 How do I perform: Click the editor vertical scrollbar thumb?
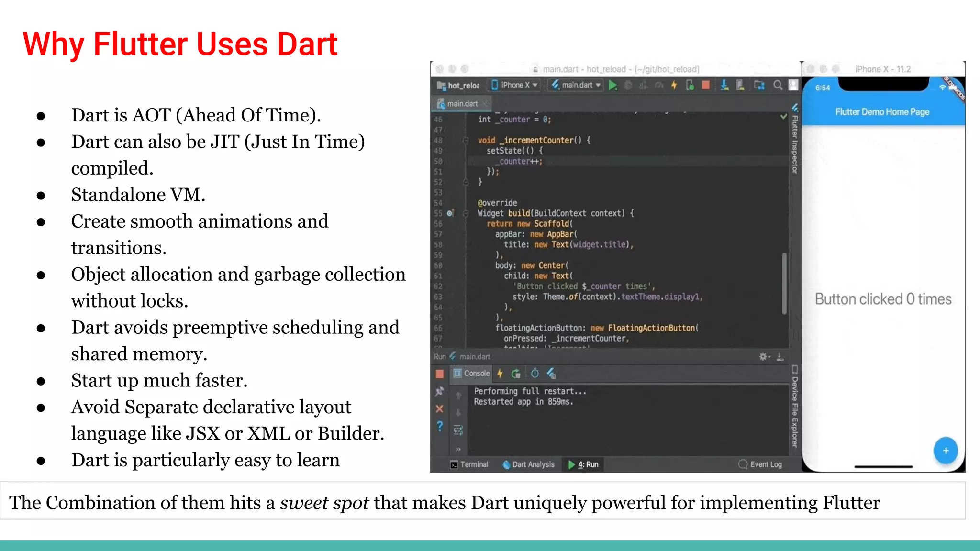pos(784,283)
